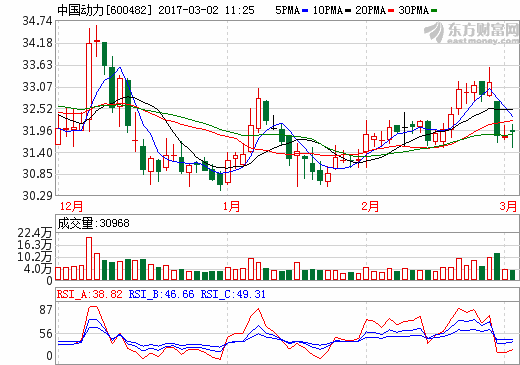Click the 12月 date axis label

(x=71, y=206)
